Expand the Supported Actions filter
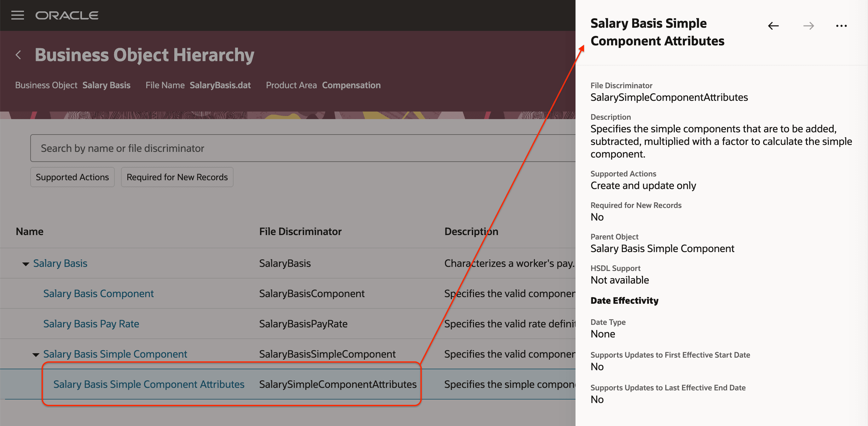The width and height of the screenshot is (868, 426). (x=72, y=177)
